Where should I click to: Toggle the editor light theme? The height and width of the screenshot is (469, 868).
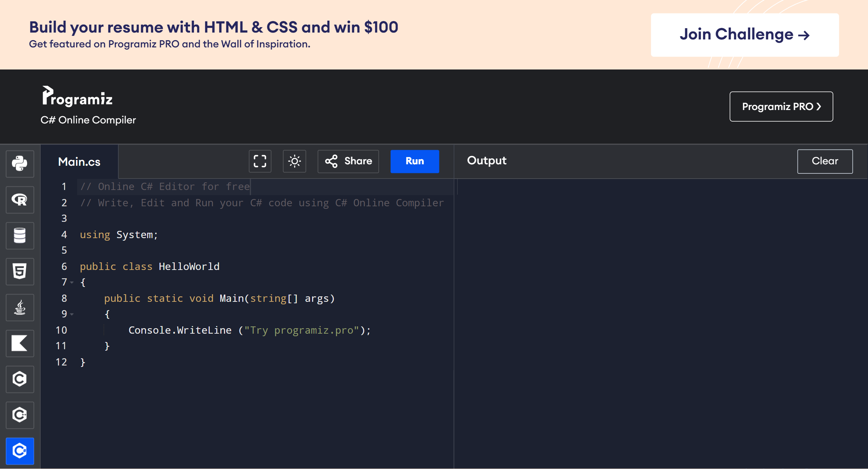click(x=294, y=161)
